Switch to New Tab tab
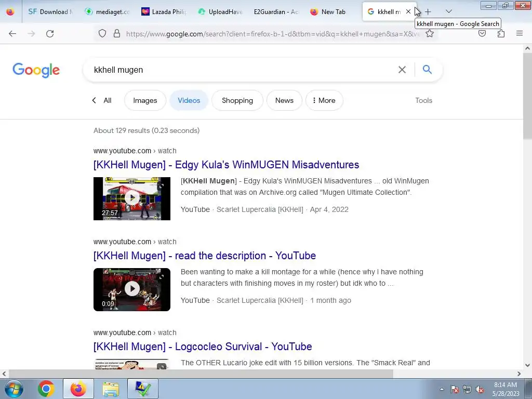 (x=333, y=11)
